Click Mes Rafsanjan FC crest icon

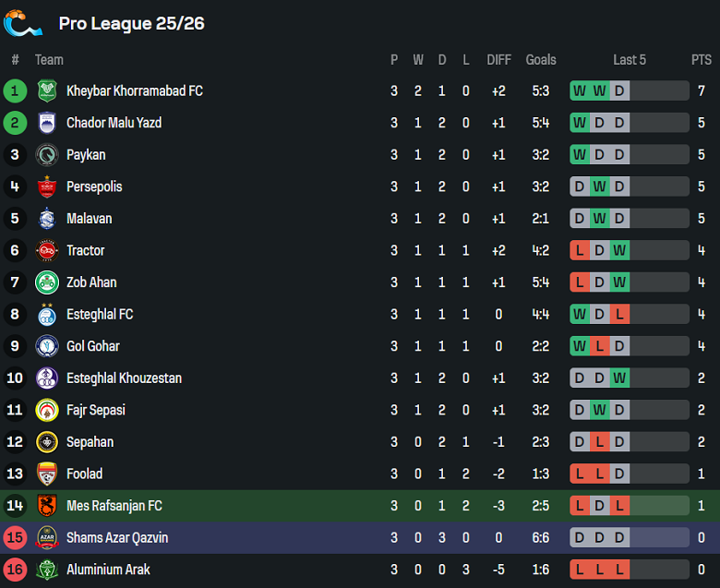pos(47,506)
